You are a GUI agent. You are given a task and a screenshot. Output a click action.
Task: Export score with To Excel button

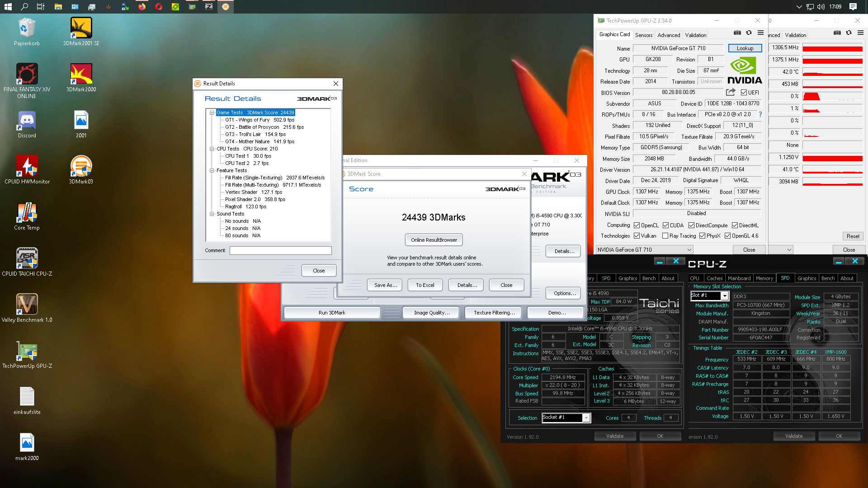[425, 285]
